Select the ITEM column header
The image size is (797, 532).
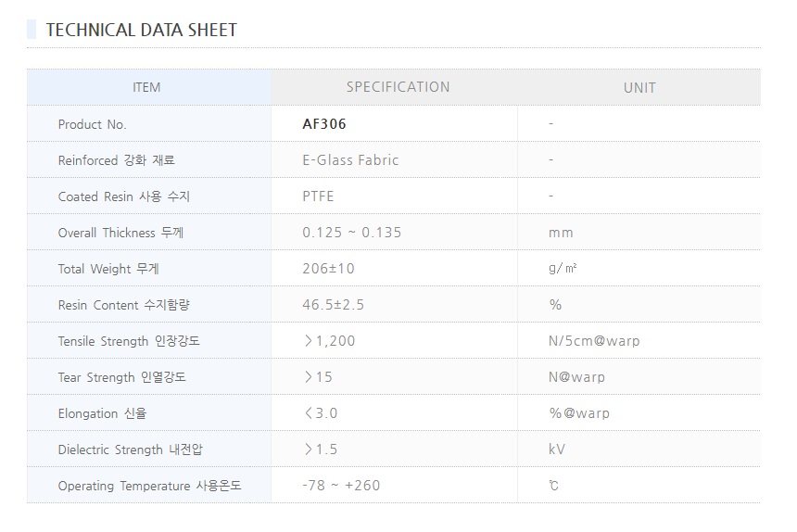[x=146, y=87]
